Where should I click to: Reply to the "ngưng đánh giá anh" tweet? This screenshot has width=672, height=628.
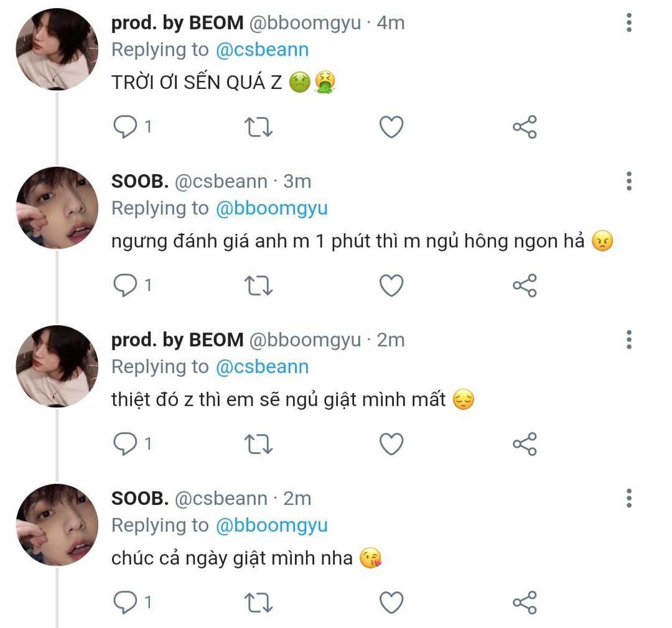tap(125, 285)
